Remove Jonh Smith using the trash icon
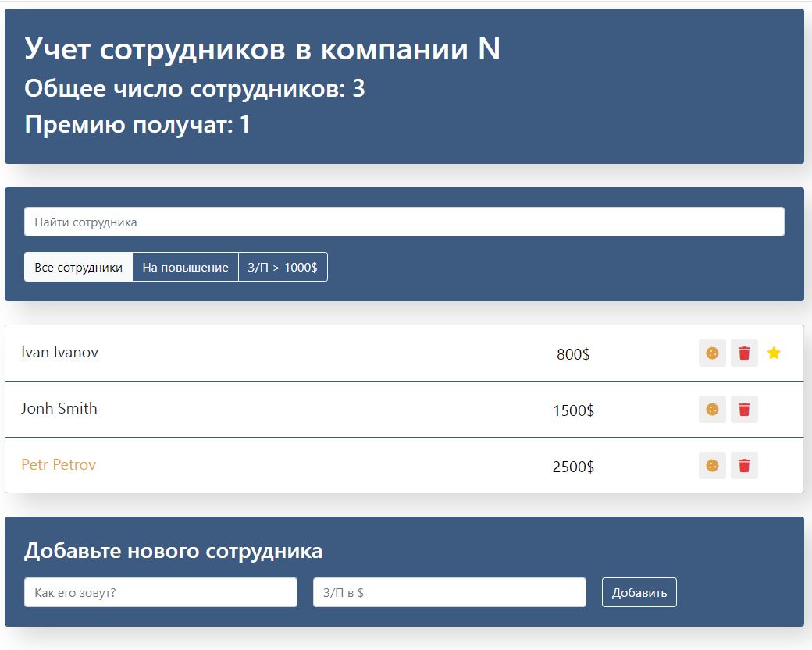Viewport: 812px width, 650px height. click(x=744, y=410)
